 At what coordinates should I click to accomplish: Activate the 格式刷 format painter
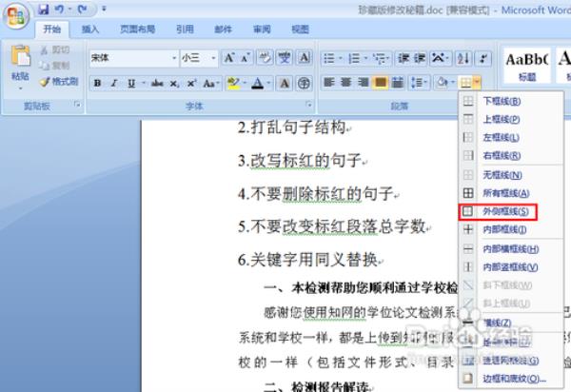(x=59, y=82)
